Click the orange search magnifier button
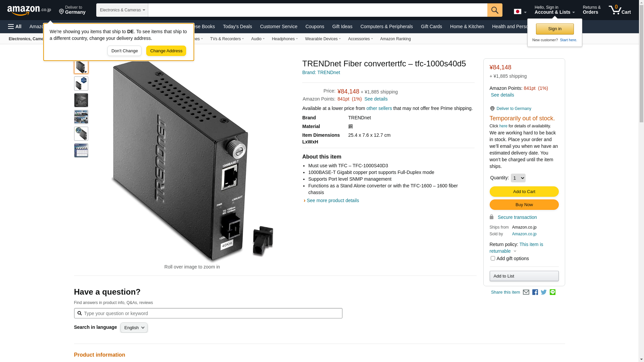Viewport: 644px width, 362px height. point(495,10)
